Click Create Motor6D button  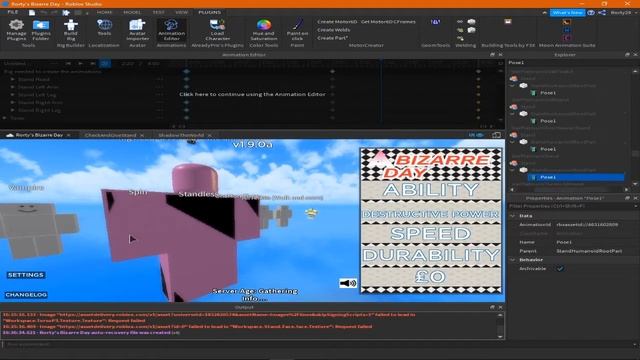pyautogui.click(x=337, y=22)
